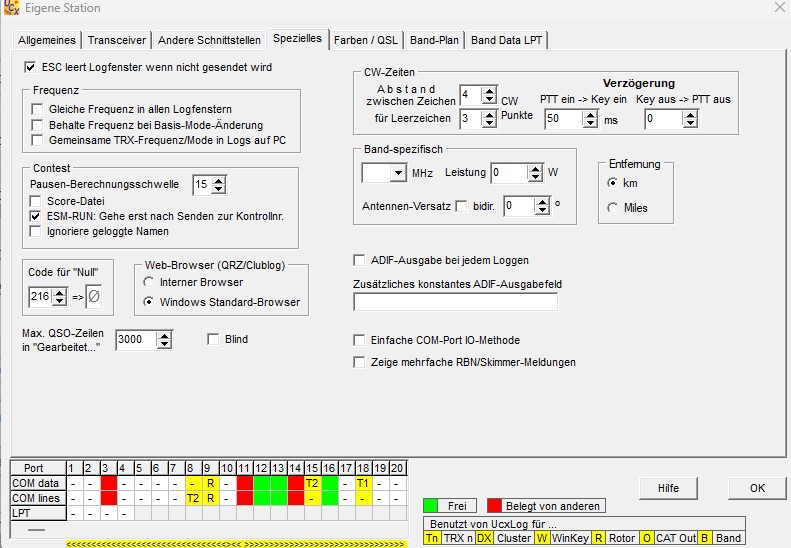Uncheck ESM-RUN checkbox in Contest group

[37, 215]
